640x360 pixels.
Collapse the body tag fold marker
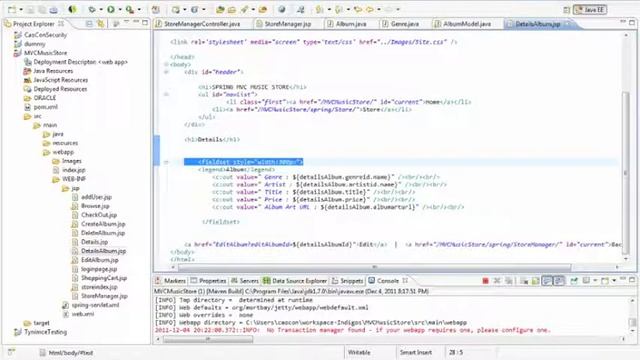pyautogui.click(x=166, y=64)
